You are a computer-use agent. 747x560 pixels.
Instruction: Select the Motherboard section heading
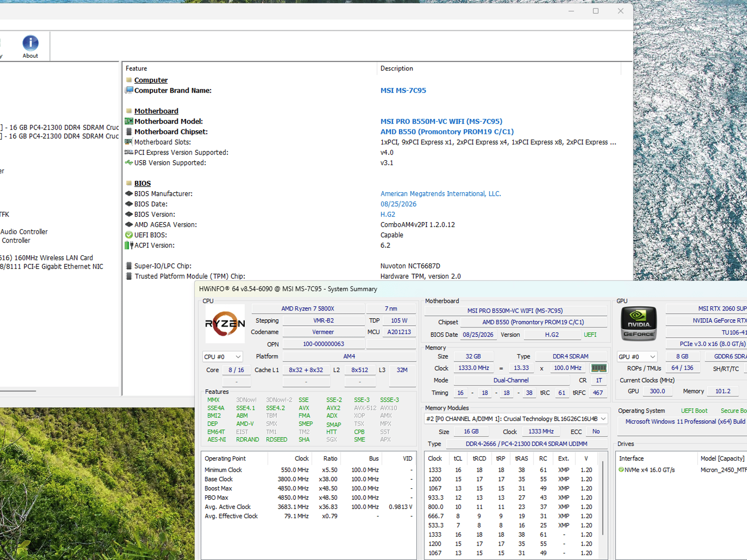click(156, 111)
